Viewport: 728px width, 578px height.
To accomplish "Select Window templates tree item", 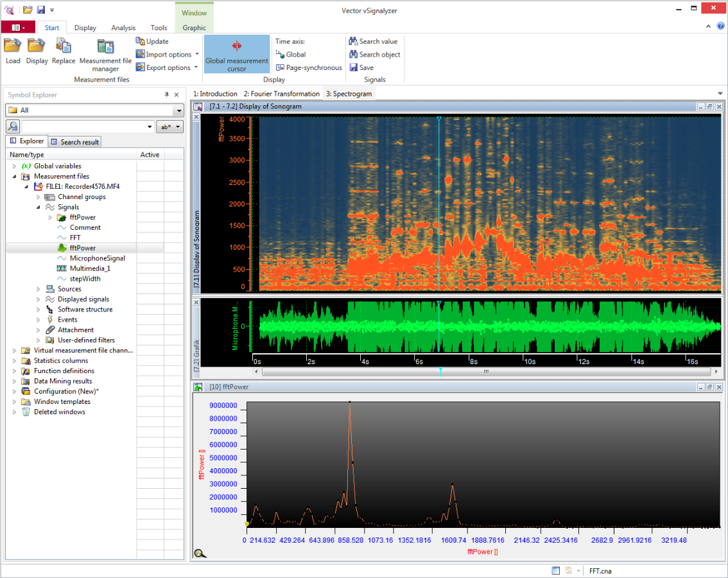I will click(x=62, y=401).
